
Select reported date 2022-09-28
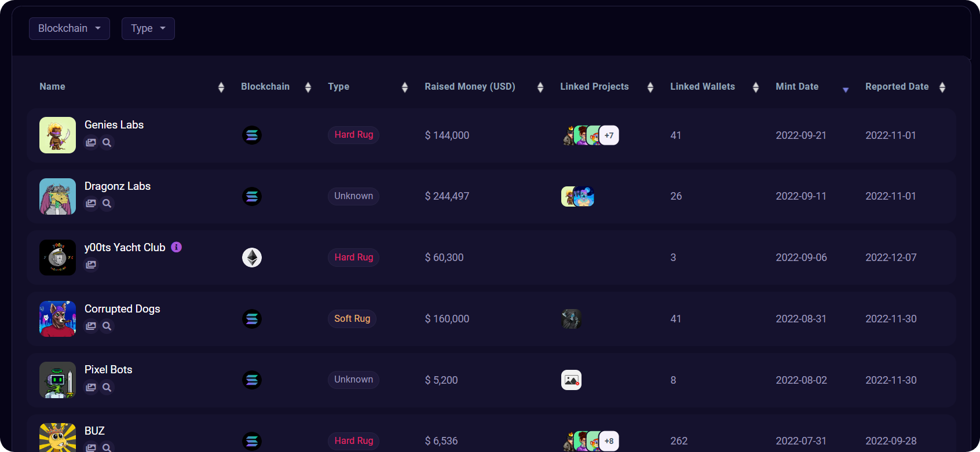pyautogui.click(x=891, y=441)
